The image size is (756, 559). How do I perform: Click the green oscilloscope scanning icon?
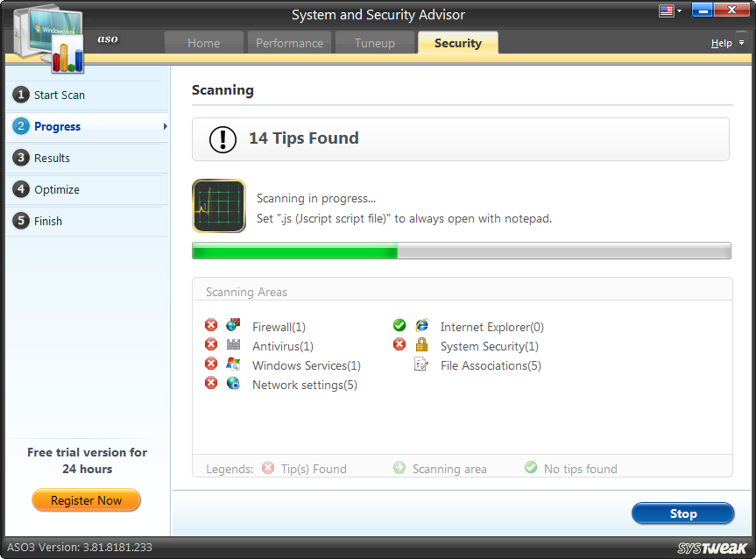coord(218,206)
